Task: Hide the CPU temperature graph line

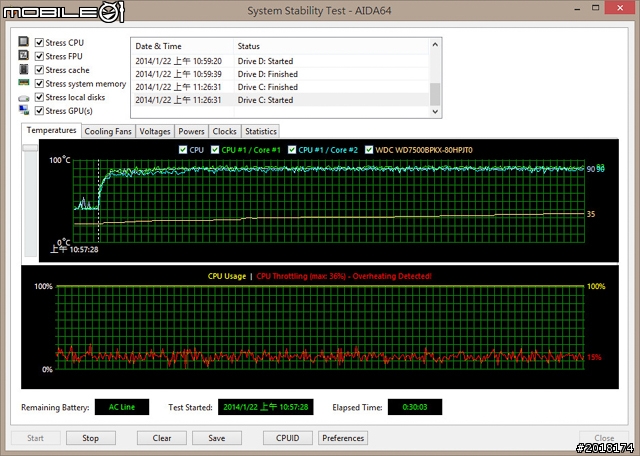Action: pos(183,150)
